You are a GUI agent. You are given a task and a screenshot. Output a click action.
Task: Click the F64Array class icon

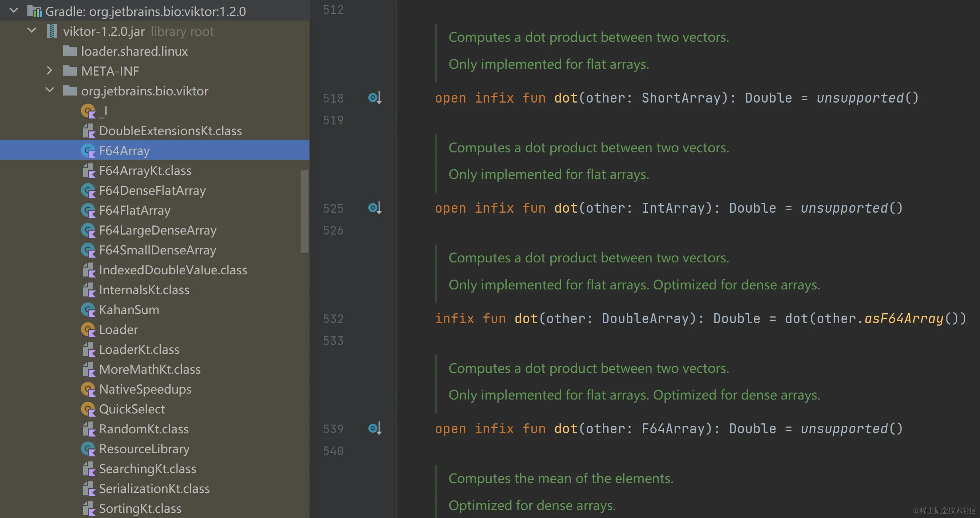coord(88,151)
